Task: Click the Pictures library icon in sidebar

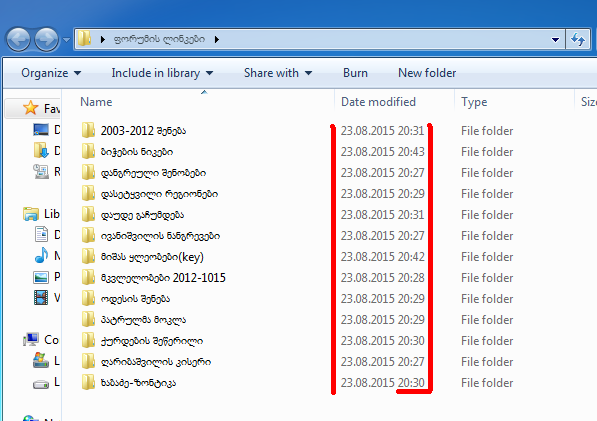Action: click(x=41, y=277)
